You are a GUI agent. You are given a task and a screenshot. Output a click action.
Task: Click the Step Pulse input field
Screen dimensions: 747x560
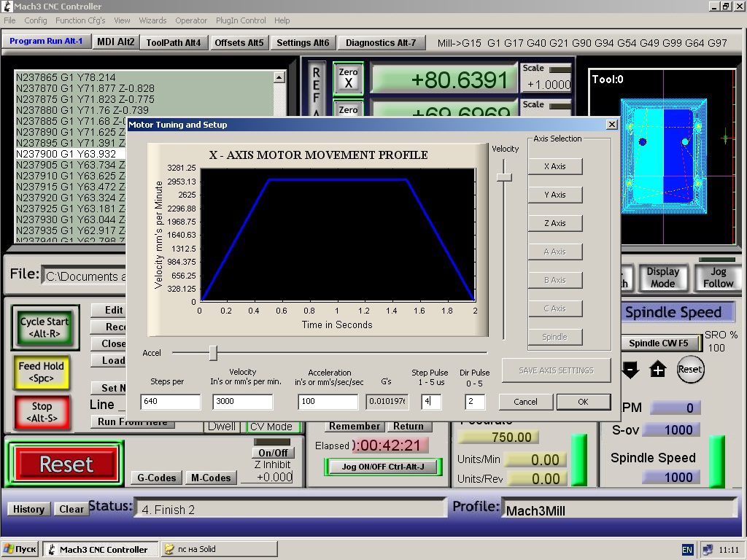coord(432,402)
